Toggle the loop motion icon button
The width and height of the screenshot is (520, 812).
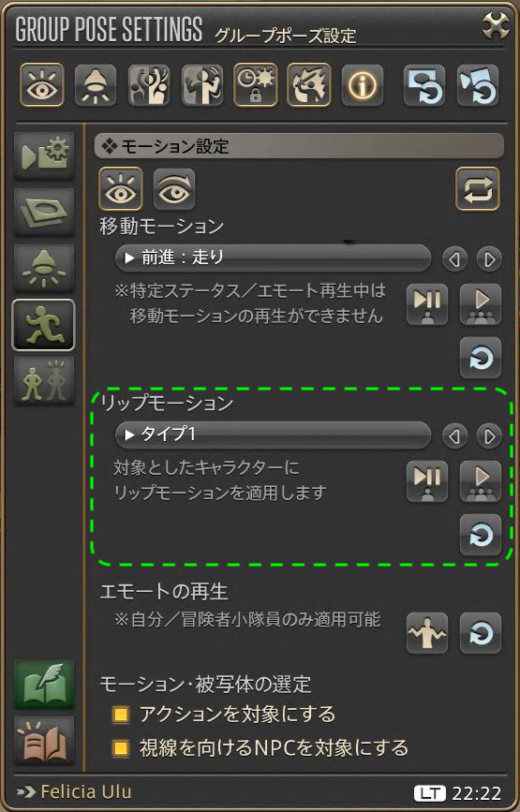[x=478, y=188]
